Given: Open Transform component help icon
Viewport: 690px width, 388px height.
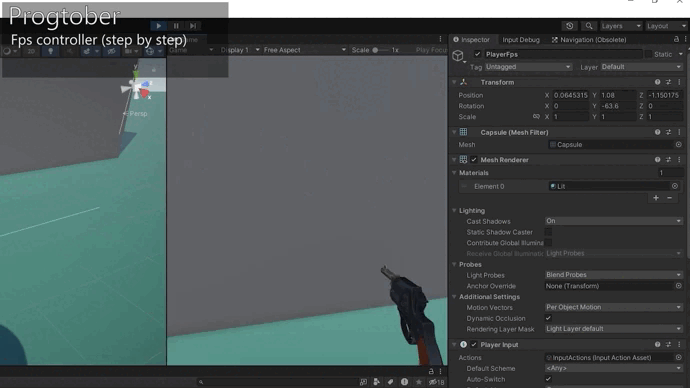Looking at the screenshot, I should (x=657, y=82).
